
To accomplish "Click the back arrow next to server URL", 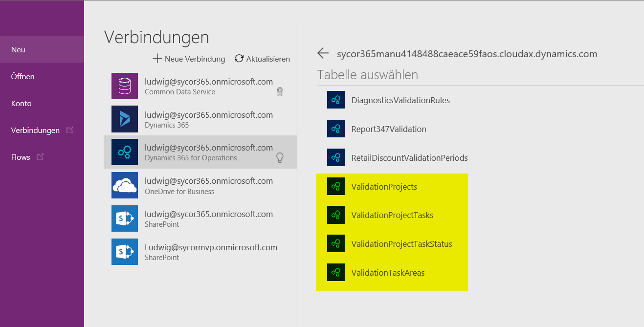I will (x=323, y=53).
